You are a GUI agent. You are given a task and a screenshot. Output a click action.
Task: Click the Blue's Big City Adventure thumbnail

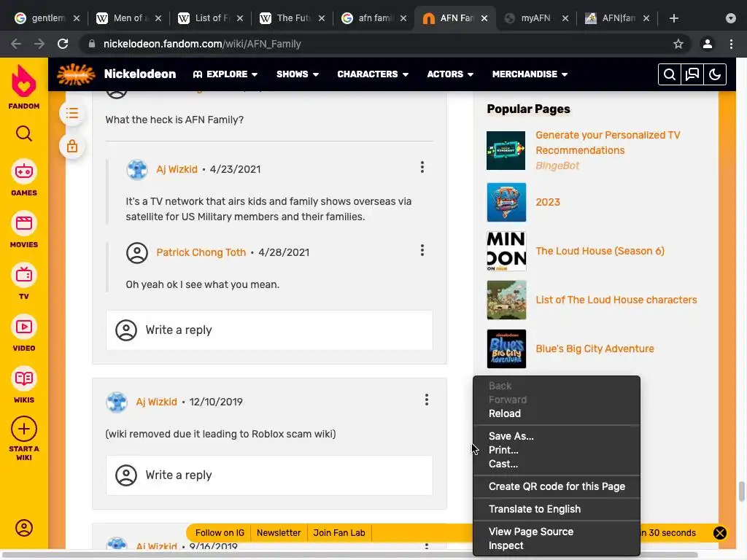pos(506,349)
